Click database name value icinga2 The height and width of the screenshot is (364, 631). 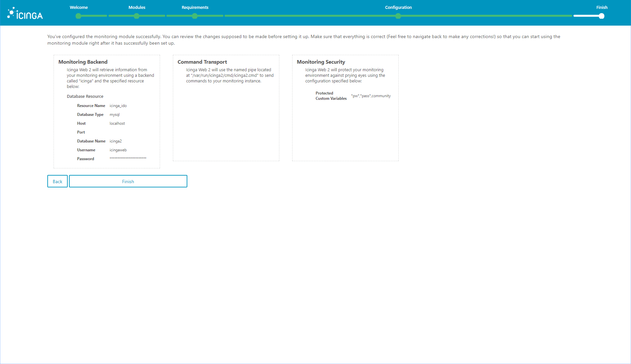coord(115,141)
